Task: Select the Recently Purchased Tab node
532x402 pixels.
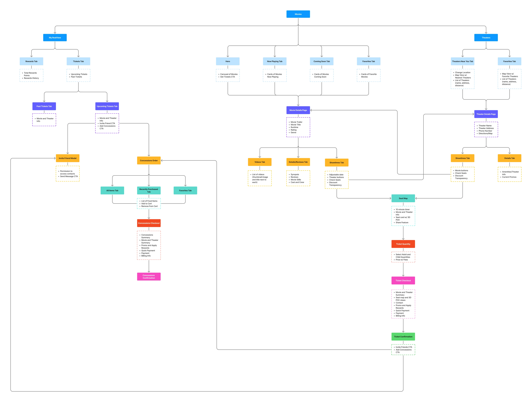Action: tap(149, 191)
